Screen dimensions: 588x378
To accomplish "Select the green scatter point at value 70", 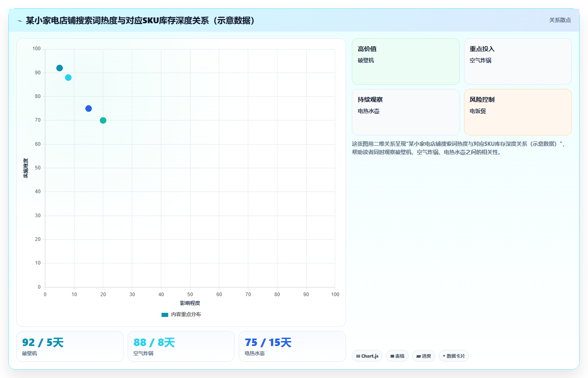I will (103, 120).
